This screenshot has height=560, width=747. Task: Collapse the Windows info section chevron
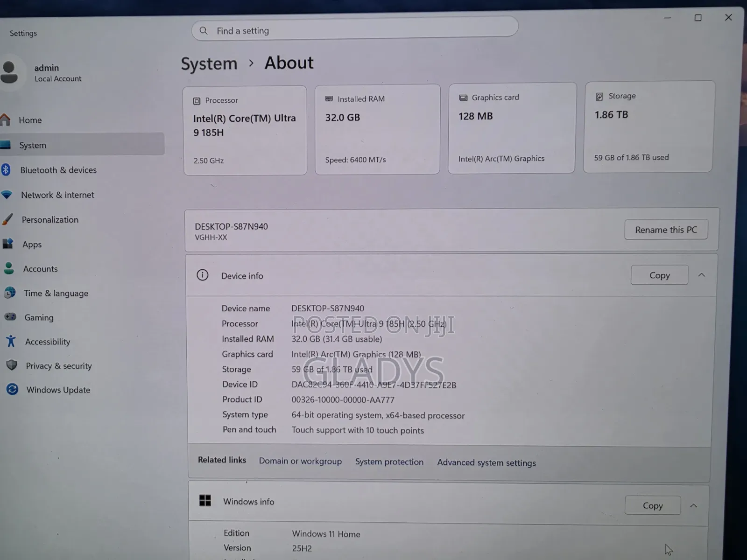(x=694, y=506)
